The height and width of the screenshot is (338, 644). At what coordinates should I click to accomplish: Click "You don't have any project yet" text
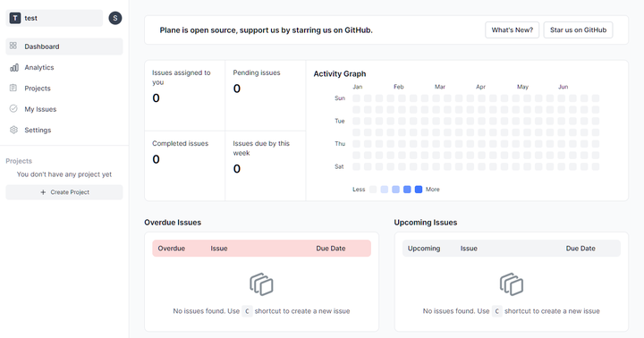click(x=64, y=174)
